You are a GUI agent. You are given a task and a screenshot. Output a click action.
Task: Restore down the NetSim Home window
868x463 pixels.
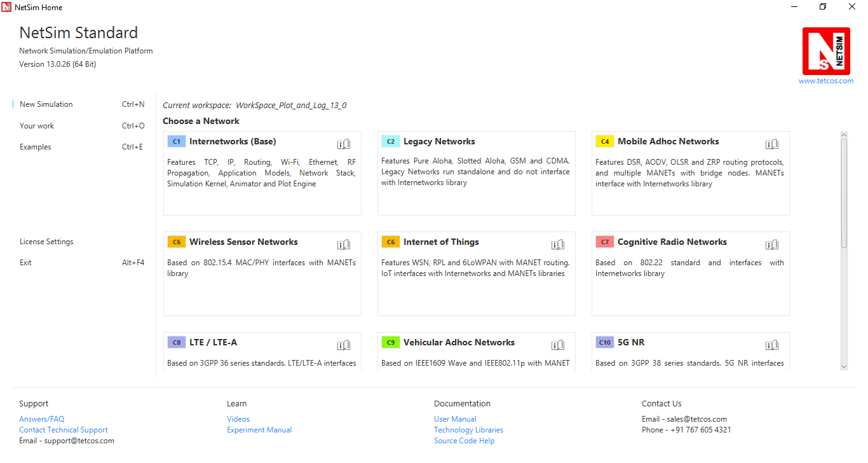click(823, 7)
